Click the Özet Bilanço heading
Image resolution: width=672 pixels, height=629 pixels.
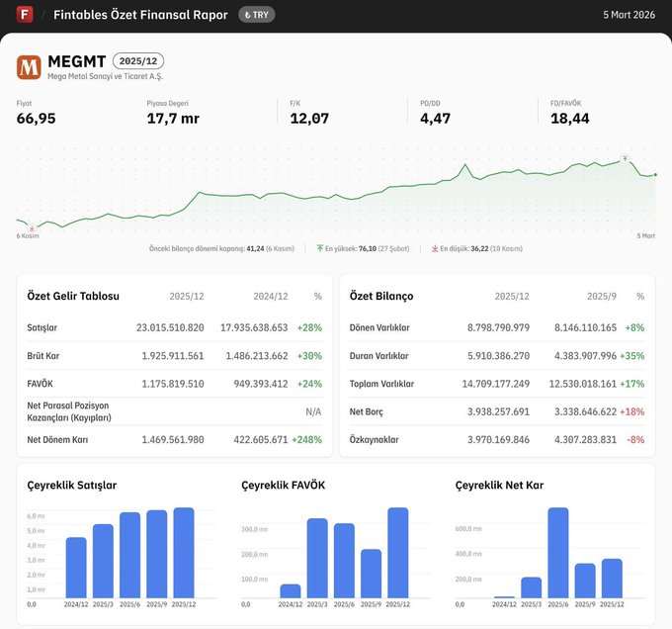(x=381, y=296)
